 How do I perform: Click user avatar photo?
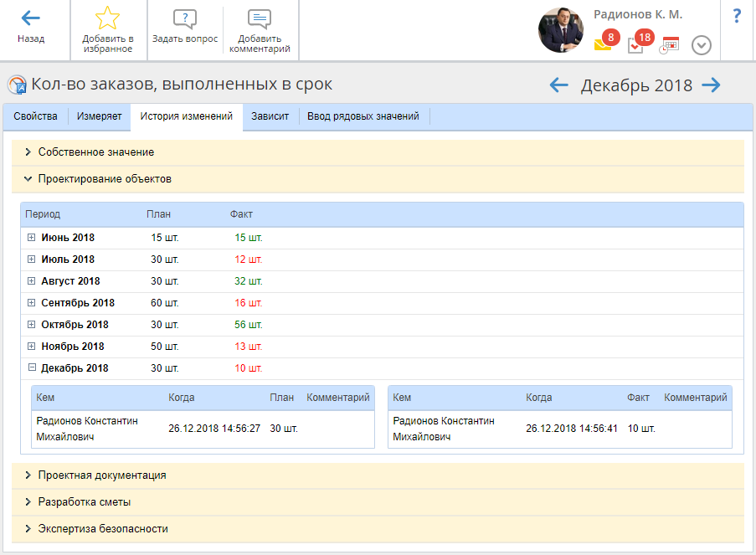562,30
